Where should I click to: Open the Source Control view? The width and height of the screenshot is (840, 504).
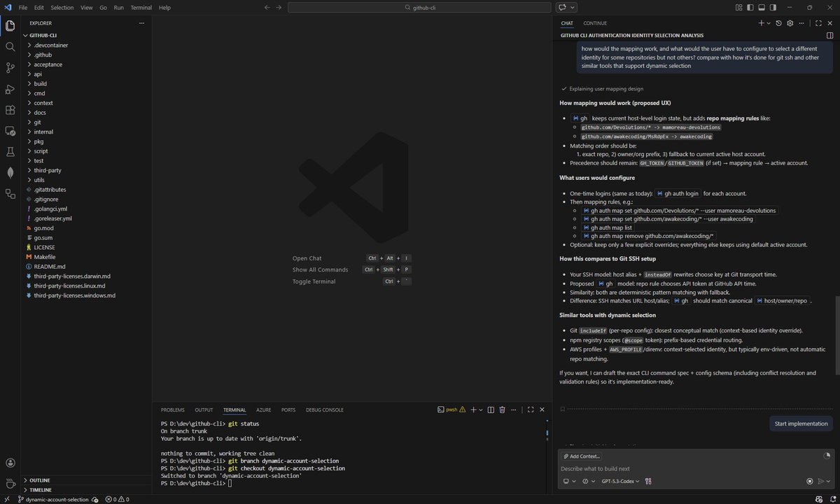[10, 68]
